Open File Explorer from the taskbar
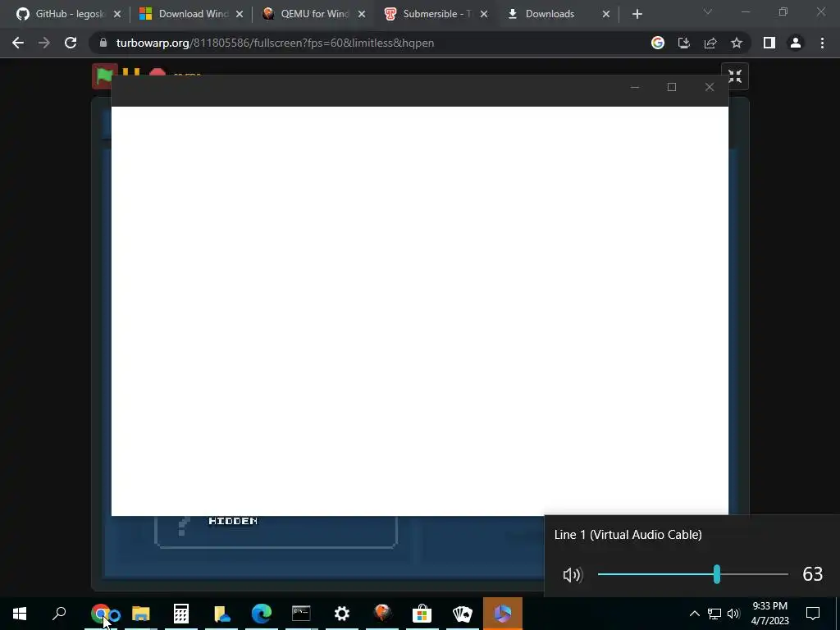Image resolution: width=840 pixels, height=630 pixels. click(x=141, y=614)
